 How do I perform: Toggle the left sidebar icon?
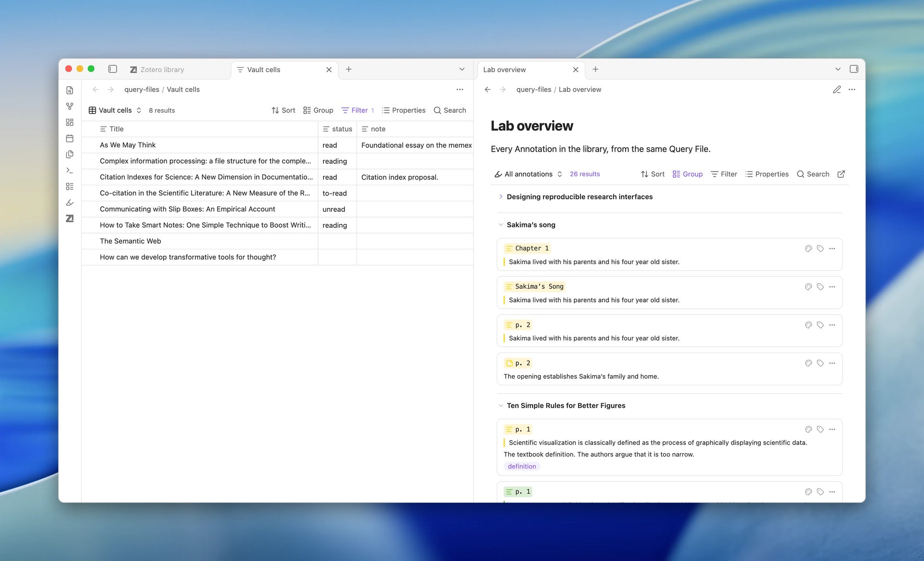tap(113, 69)
